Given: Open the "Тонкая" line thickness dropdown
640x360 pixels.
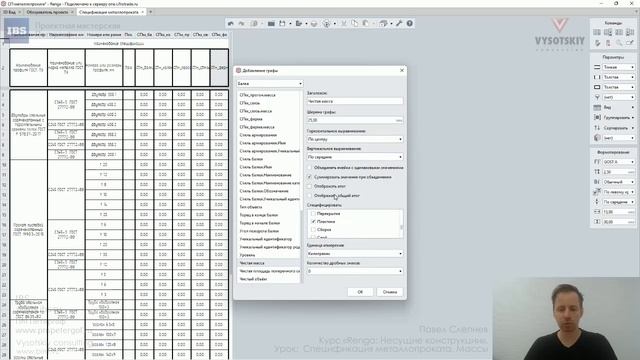Looking at the screenshot, I should click(619, 67).
